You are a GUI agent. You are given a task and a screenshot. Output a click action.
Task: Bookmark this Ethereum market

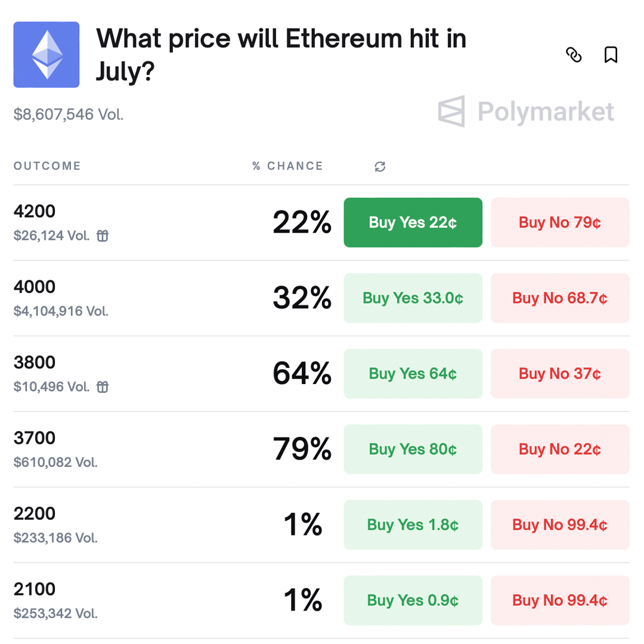point(611,55)
